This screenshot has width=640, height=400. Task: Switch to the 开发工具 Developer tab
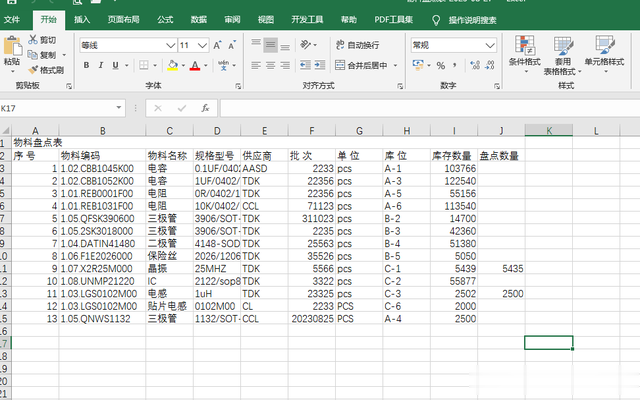click(307, 20)
